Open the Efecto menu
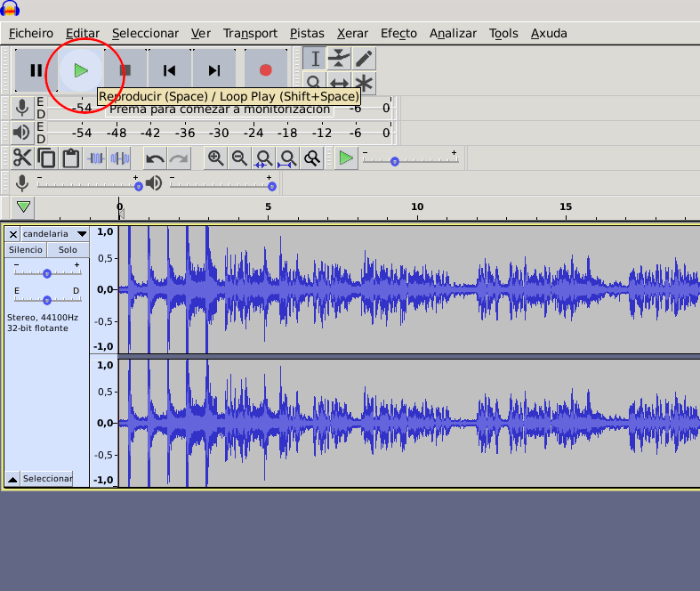The image size is (700, 591). (x=398, y=34)
